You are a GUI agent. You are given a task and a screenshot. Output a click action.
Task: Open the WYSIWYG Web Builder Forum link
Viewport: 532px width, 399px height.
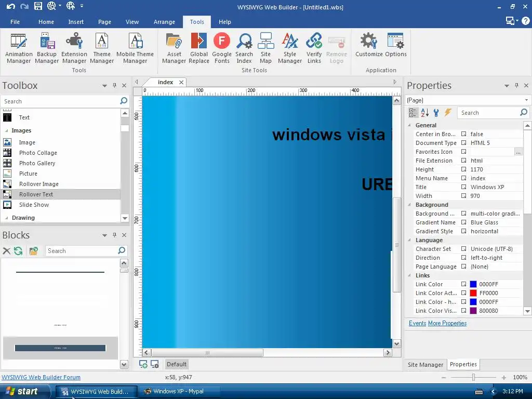(41, 377)
